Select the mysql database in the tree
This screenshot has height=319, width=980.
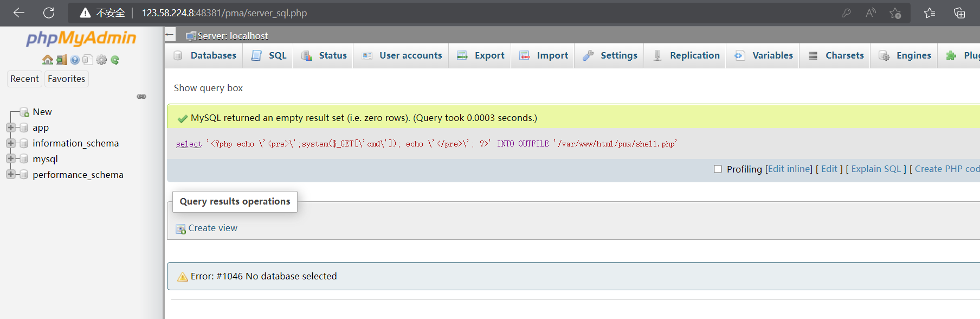(x=45, y=159)
